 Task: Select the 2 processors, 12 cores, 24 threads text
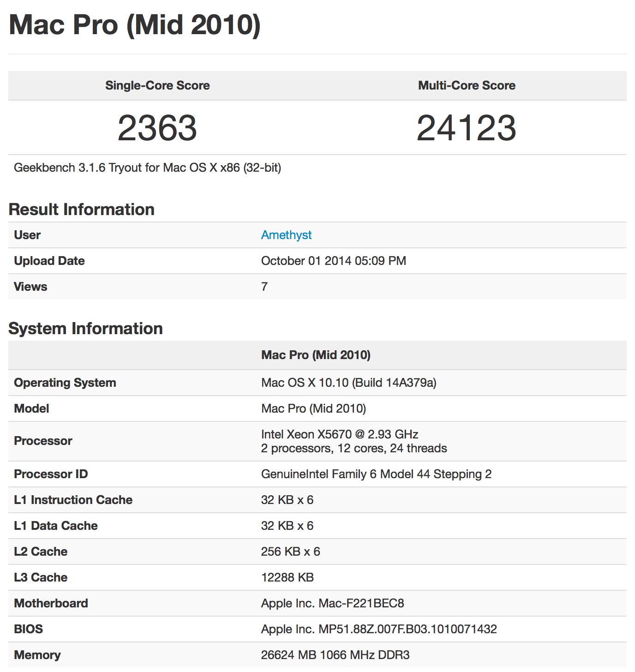(354, 448)
